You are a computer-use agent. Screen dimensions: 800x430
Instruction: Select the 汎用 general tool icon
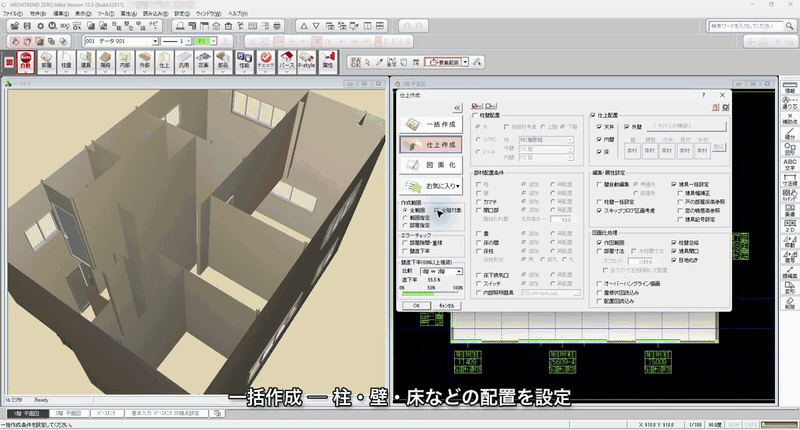point(184,61)
